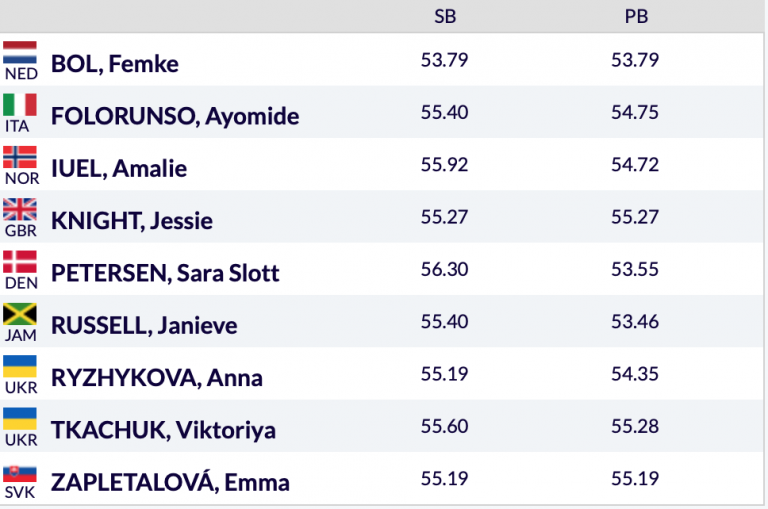Open KNIGHT, Jessie profile
This screenshot has width=768, height=509.
click(132, 221)
